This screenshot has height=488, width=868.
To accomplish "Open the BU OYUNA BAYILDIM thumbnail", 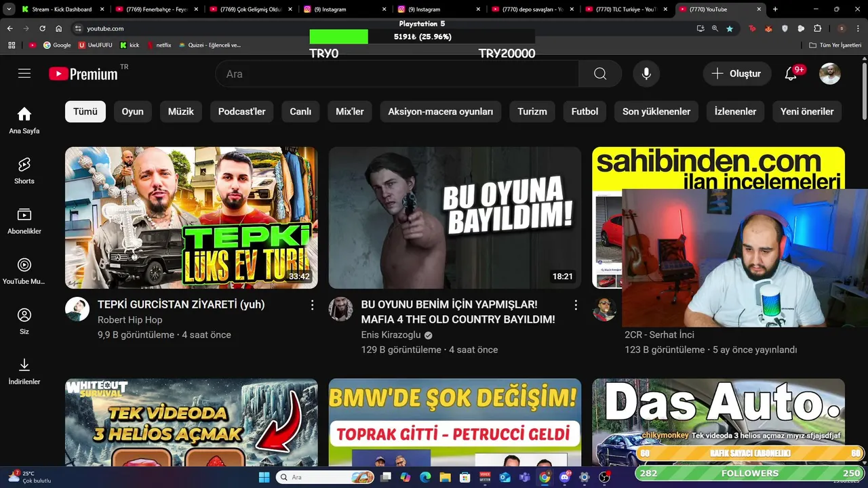I will (455, 218).
